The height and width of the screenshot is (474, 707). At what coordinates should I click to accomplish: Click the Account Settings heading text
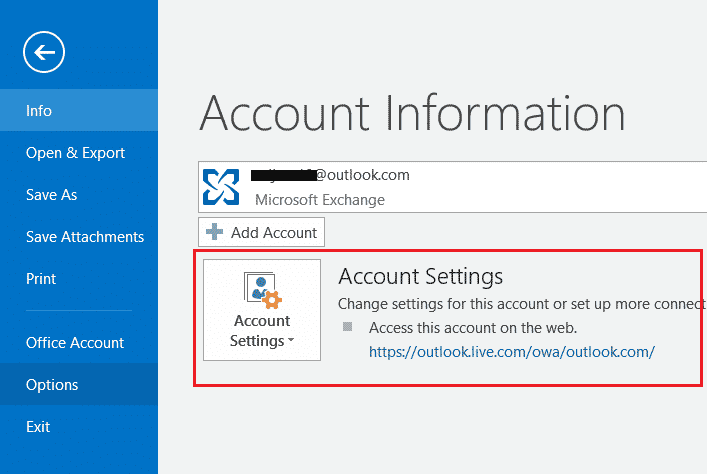point(421,276)
